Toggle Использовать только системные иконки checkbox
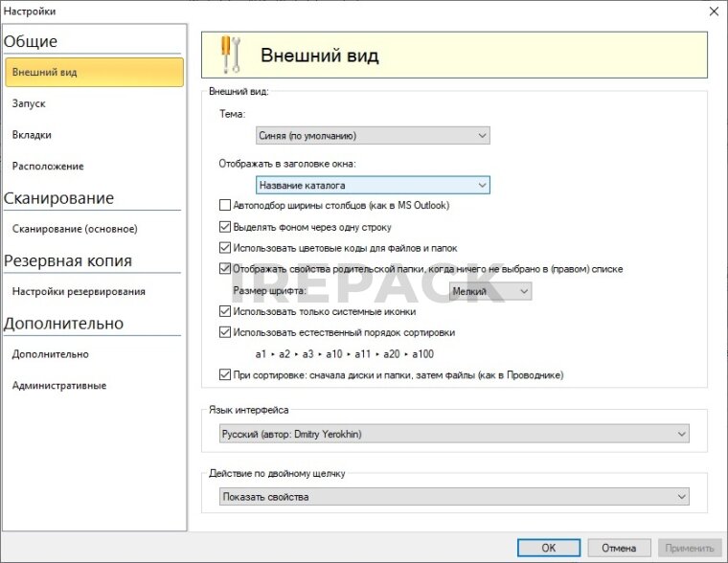 pos(225,311)
